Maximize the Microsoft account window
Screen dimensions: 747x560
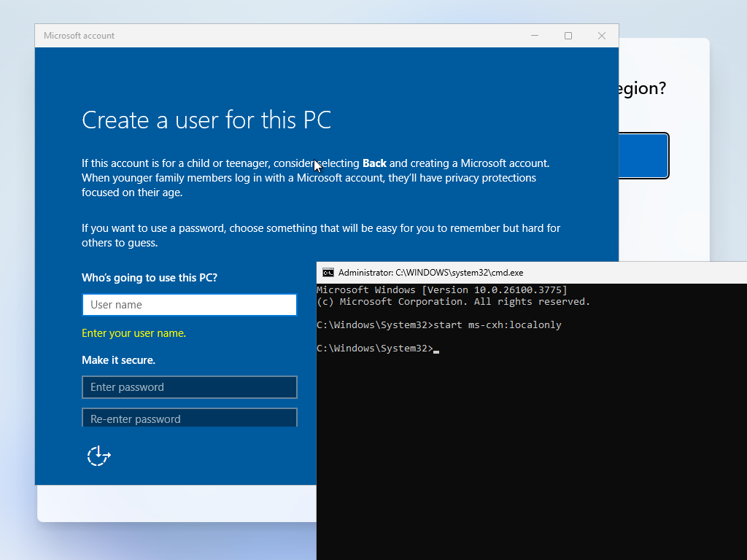568,36
